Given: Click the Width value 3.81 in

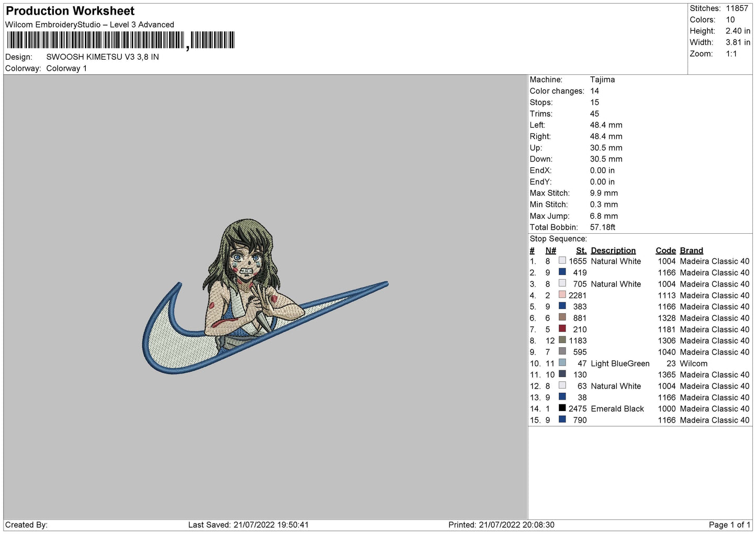Looking at the screenshot, I should (x=738, y=42).
